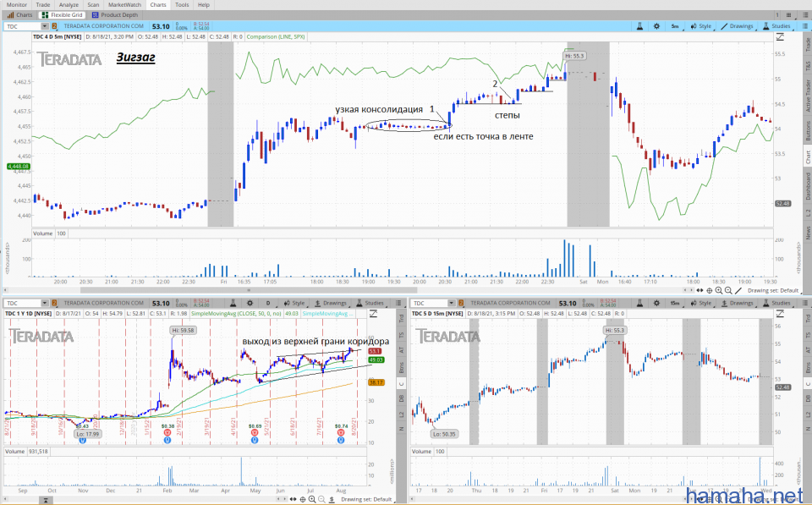Open settings gear in the daily chart header
The image size is (812, 505).
point(250,303)
